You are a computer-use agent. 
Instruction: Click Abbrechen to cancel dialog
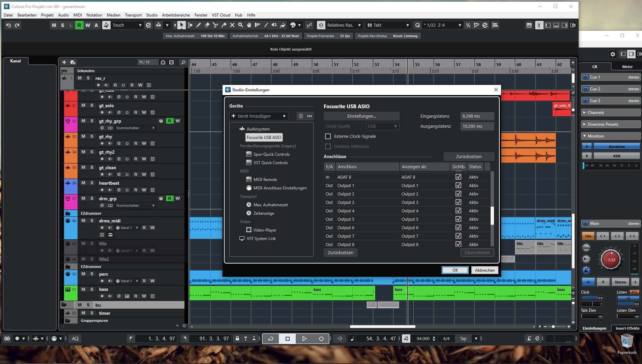[x=485, y=270]
